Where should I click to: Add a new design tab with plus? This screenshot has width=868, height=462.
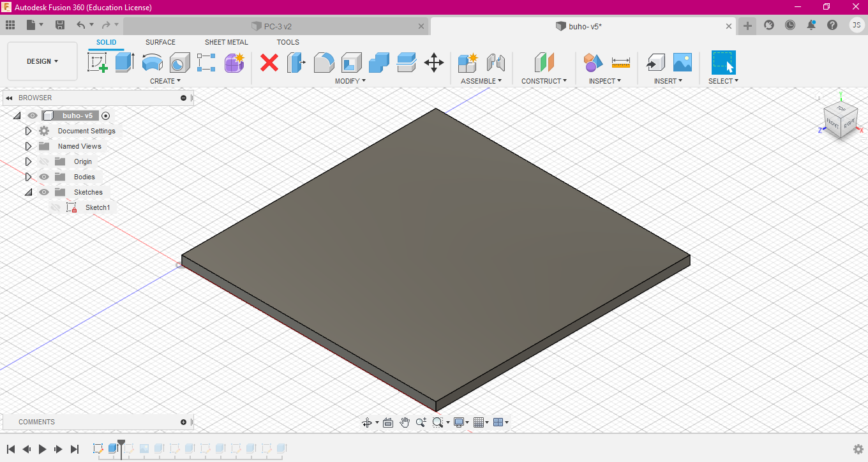747,26
